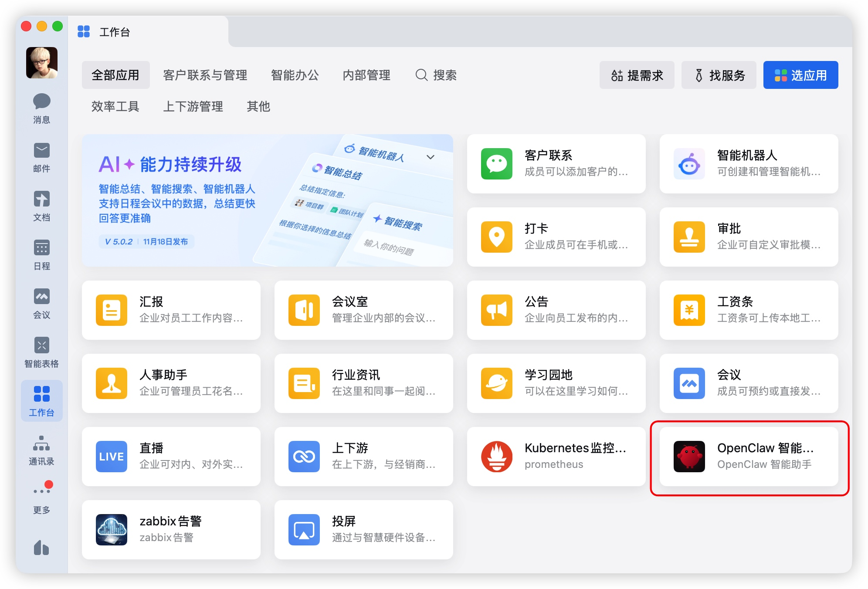Open Documents (文档) in the sidebar
The width and height of the screenshot is (868, 589).
(41, 206)
